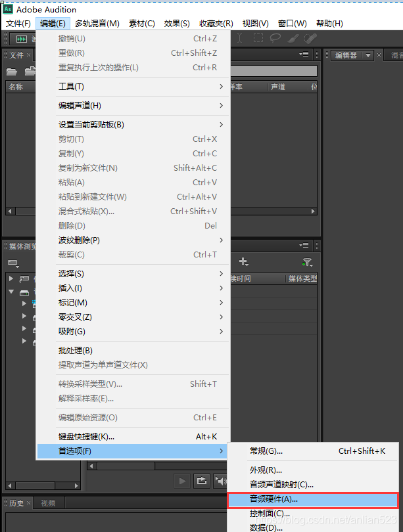Viewport: 403px width, 532px height.
Task: Open the 多轨混音(M) menu
Action: (97, 24)
